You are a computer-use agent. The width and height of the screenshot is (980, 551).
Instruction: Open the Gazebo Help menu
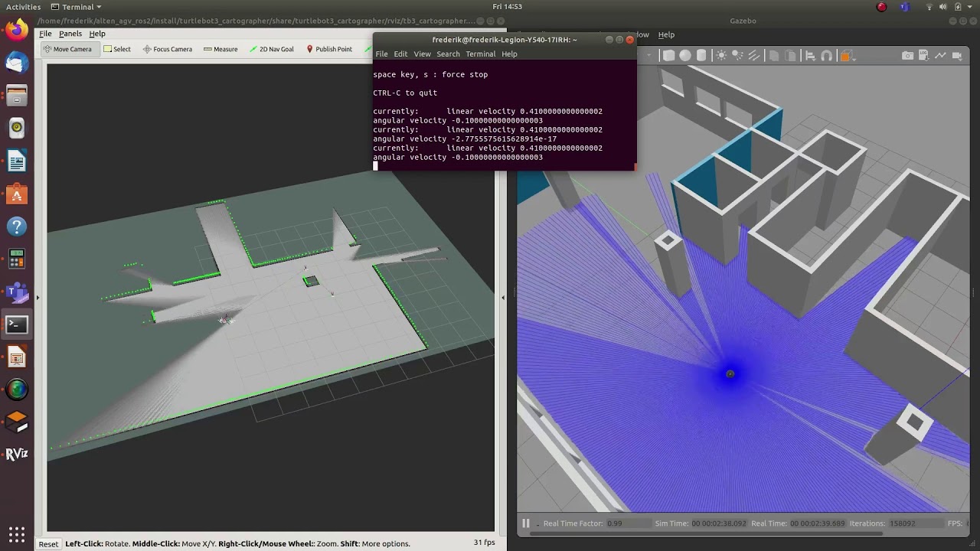[666, 34]
